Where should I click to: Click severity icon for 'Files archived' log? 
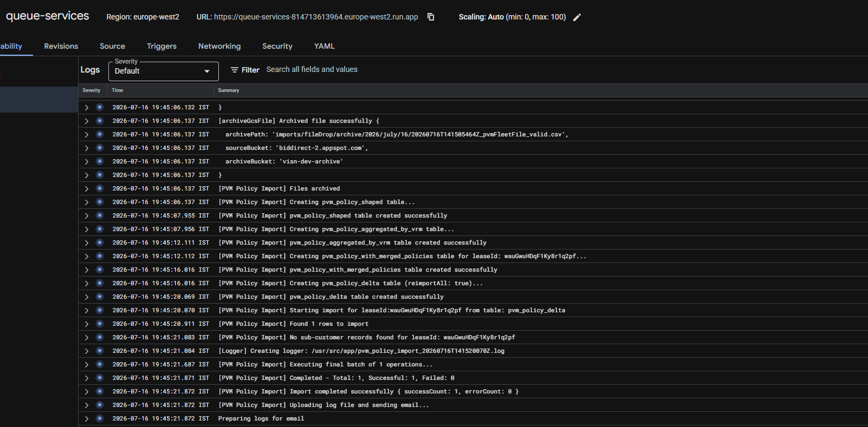100,188
